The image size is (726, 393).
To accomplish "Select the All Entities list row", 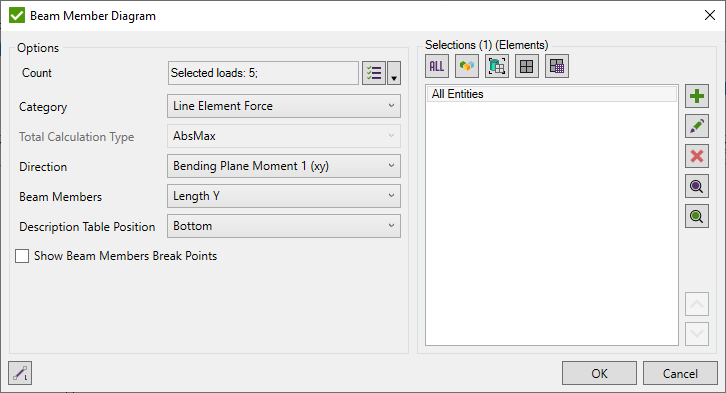I will click(551, 94).
